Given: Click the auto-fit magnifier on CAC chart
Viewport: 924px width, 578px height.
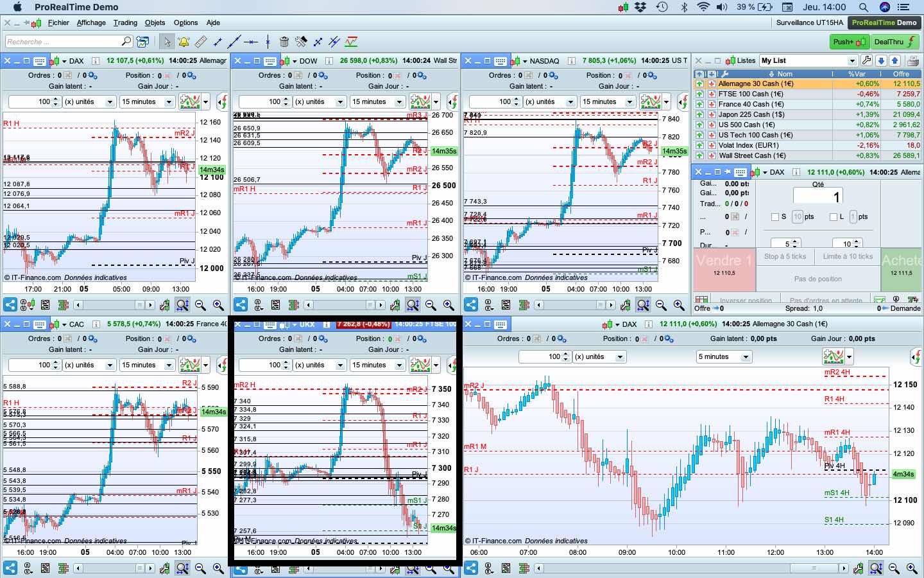Looking at the screenshot, I should [182, 568].
